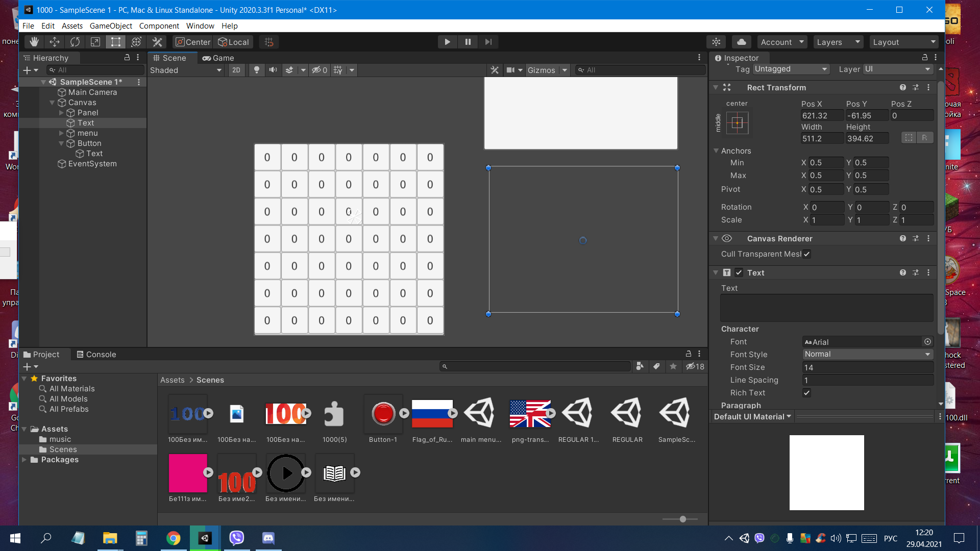Select the Scale tool
Screen dimensions: 980x551
[95, 42]
